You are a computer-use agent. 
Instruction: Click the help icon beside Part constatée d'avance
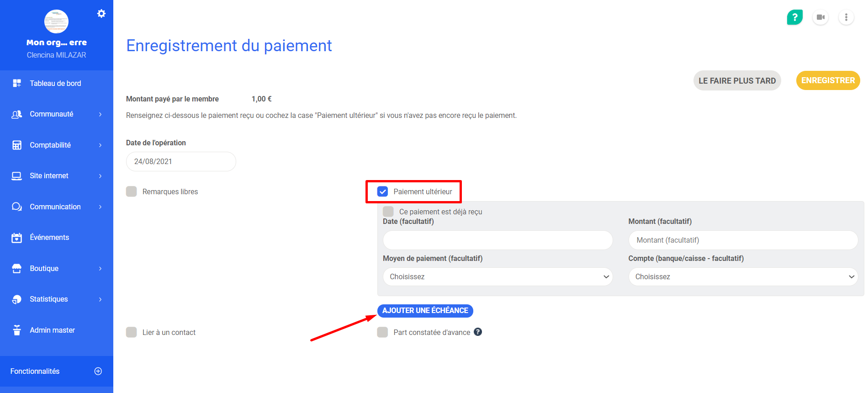478,332
